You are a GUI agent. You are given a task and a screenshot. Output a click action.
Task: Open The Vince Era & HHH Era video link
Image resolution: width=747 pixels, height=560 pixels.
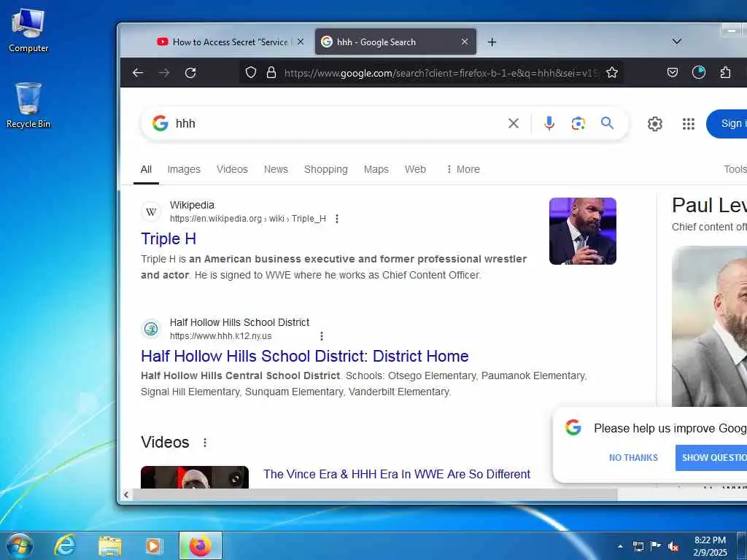pos(397,474)
